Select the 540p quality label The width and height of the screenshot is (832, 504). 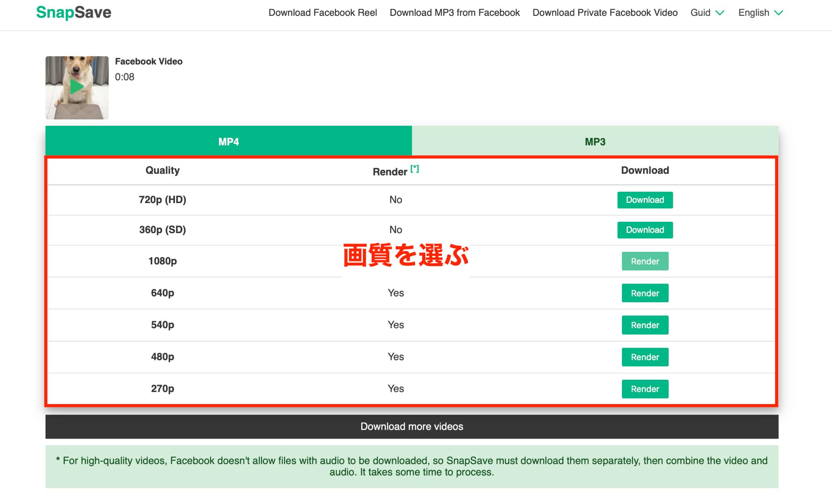point(162,325)
